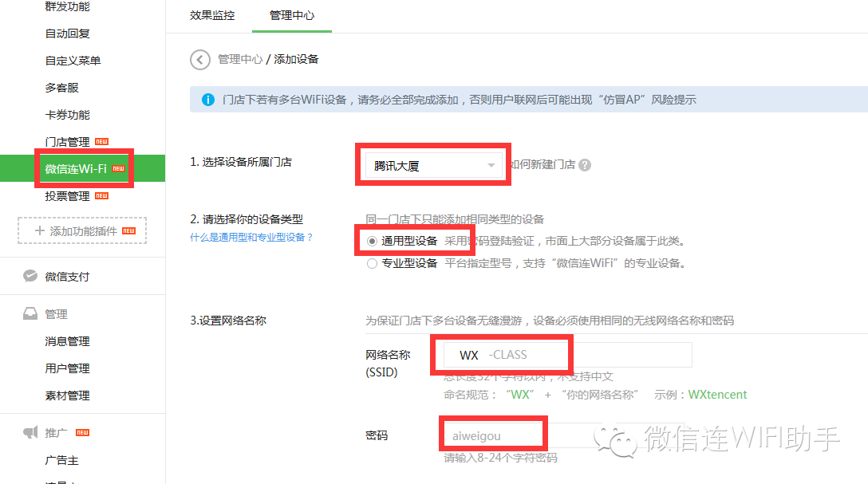Select the 通用型设备 radio button
This screenshot has width=868, height=484.
click(372, 241)
